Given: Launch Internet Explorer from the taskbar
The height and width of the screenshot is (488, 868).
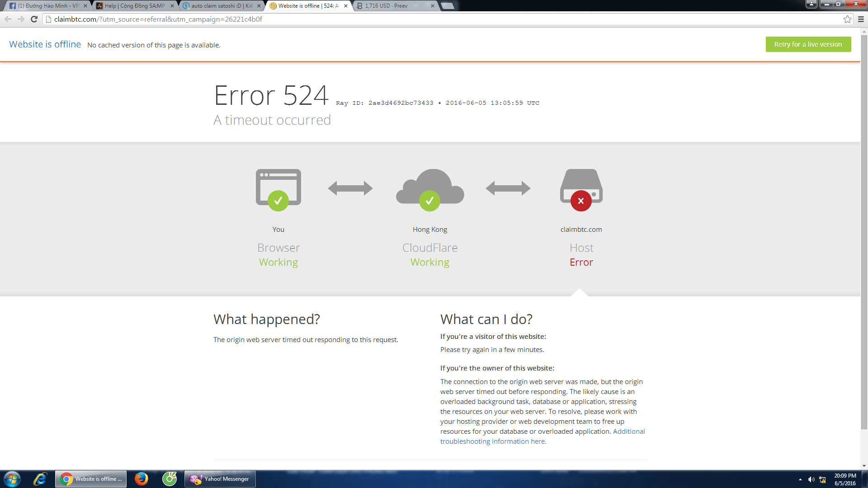Looking at the screenshot, I should click(x=40, y=479).
